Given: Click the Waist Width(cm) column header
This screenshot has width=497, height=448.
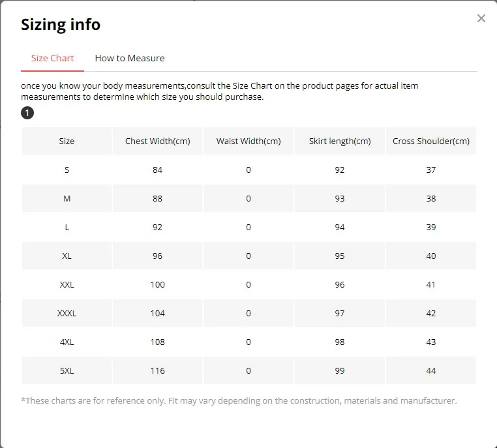Looking at the screenshot, I should (248, 141).
